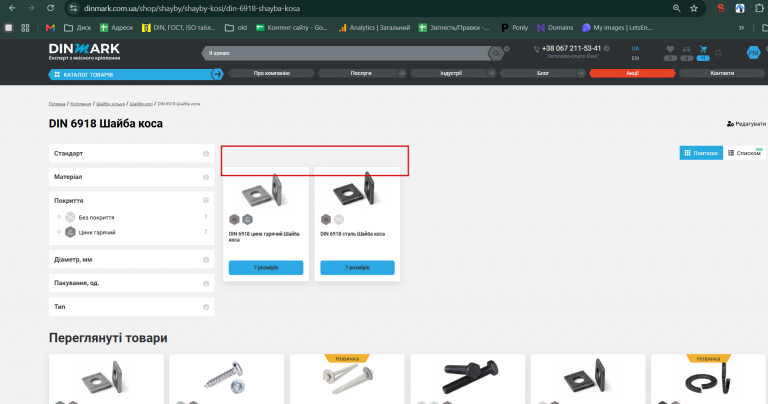Open the black spring washer viewed product
Viewport: 768px width, 404px height.
[708, 379]
